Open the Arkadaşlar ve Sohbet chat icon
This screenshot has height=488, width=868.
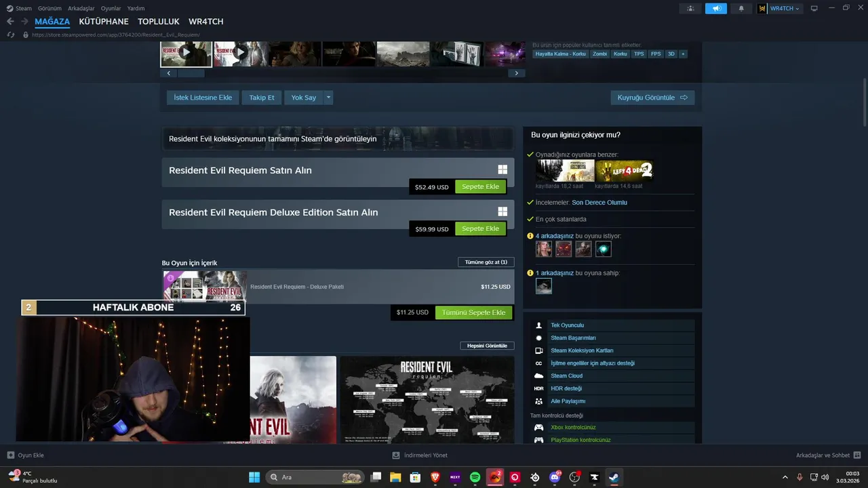[857, 455]
